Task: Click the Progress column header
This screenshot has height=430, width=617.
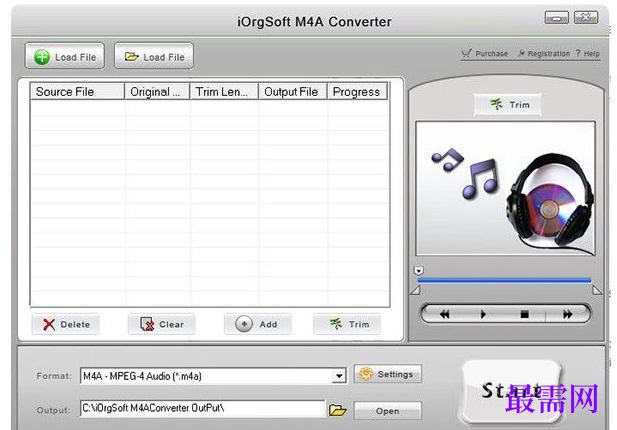Action: point(357,92)
